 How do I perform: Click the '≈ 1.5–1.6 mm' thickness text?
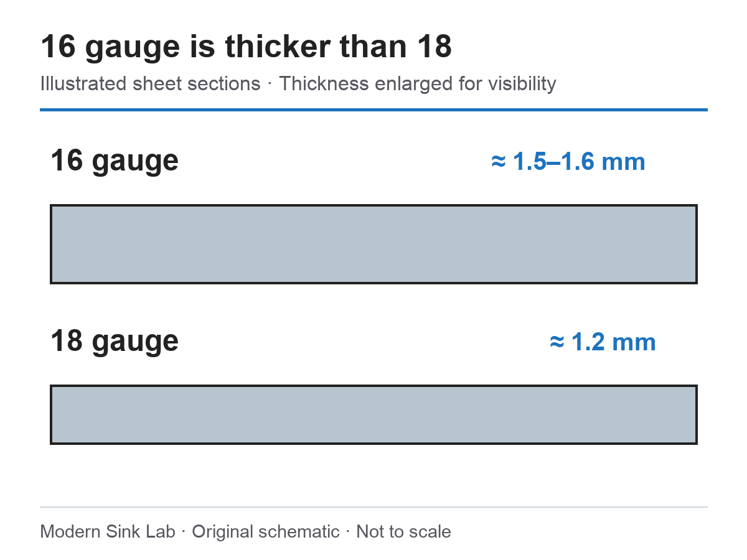click(568, 162)
